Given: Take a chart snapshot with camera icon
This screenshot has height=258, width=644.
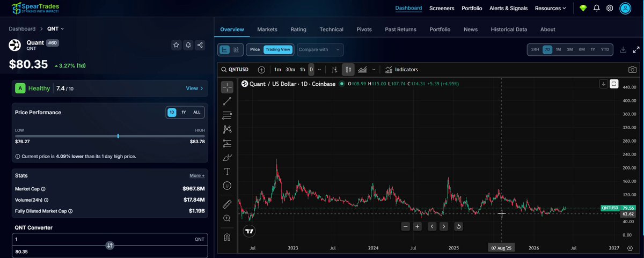Looking at the screenshot, I should coord(632,69).
